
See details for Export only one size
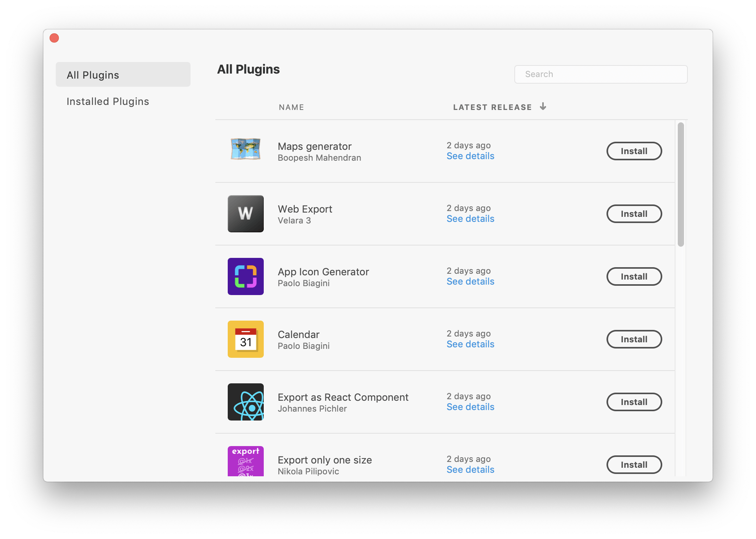[470, 470]
